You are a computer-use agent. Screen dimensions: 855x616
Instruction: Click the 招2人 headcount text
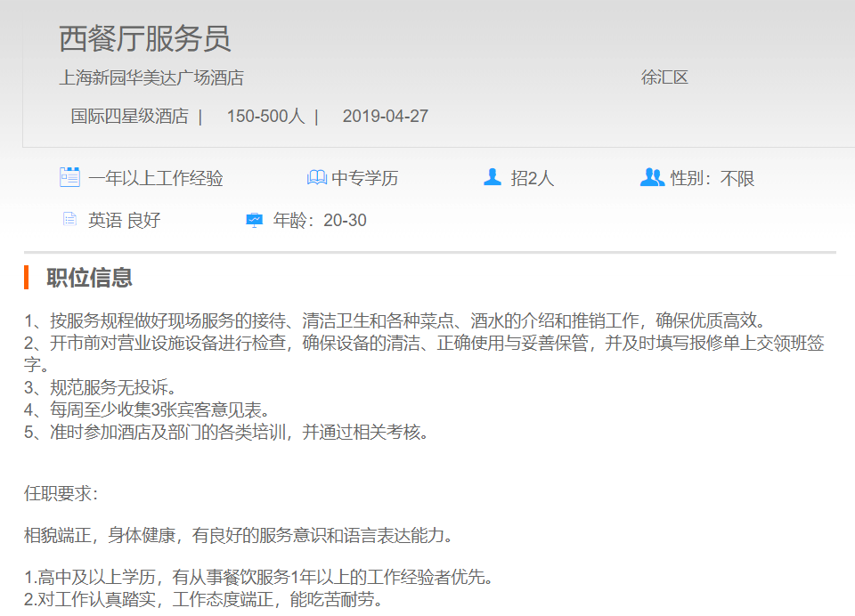point(532,178)
